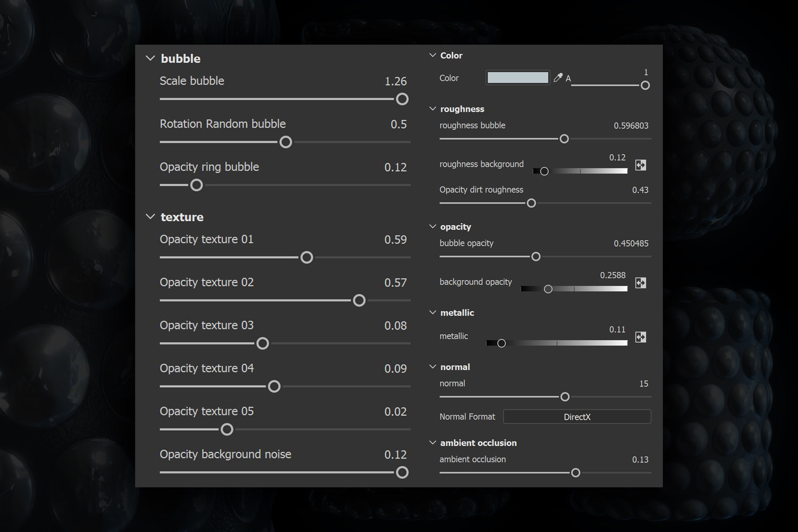
Task: Collapse the bubble section chevron
Action: [150, 58]
